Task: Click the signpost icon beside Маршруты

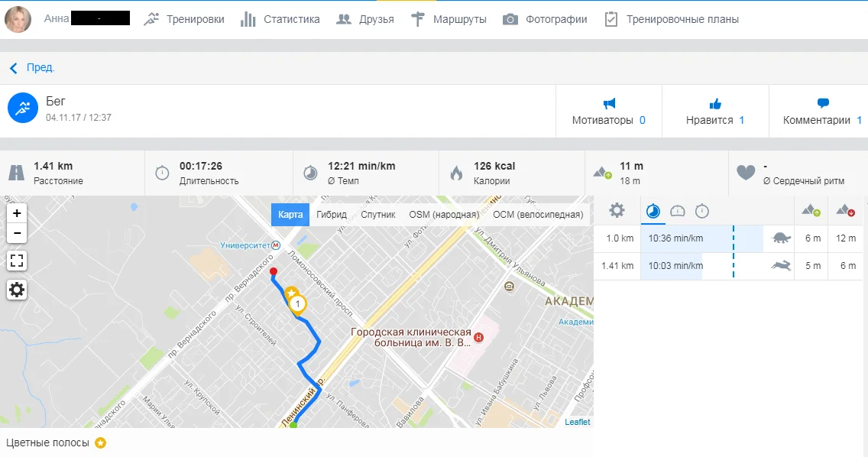Action: (x=418, y=19)
